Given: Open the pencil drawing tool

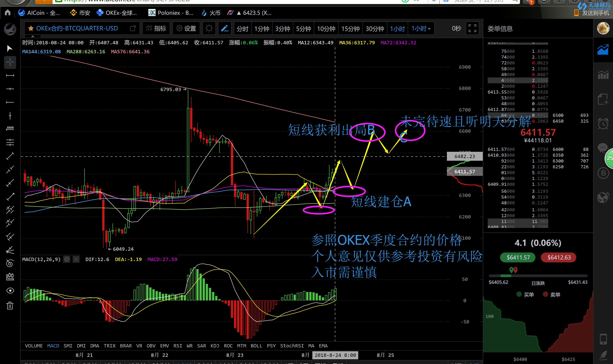Looking at the screenshot, I should pos(225,28).
